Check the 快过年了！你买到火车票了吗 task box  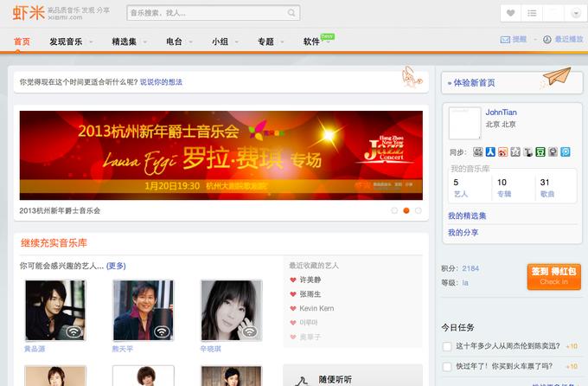447,366
